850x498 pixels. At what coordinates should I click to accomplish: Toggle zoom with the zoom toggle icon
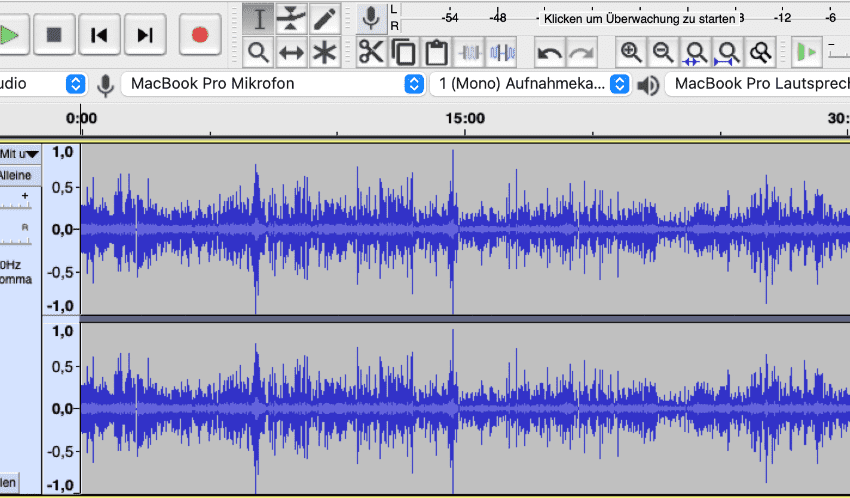tap(761, 53)
